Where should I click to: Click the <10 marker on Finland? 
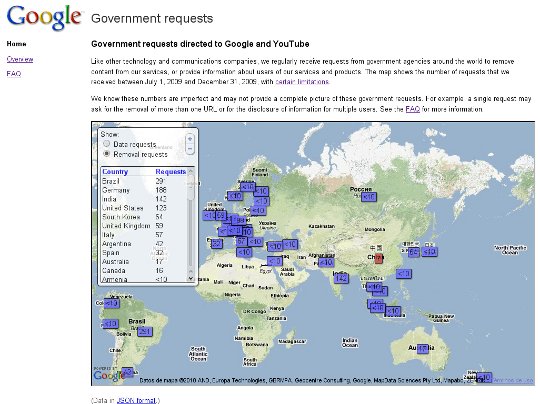[x=261, y=191]
